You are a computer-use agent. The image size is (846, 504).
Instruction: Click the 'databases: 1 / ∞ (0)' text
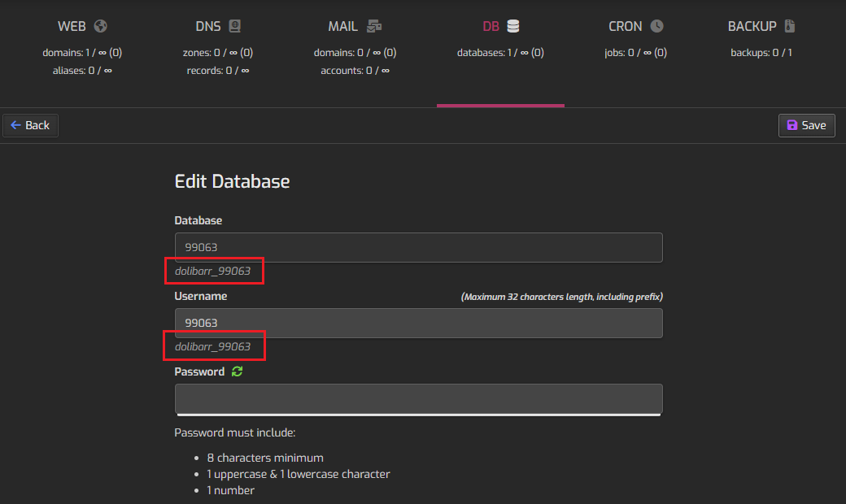[x=501, y=52]
